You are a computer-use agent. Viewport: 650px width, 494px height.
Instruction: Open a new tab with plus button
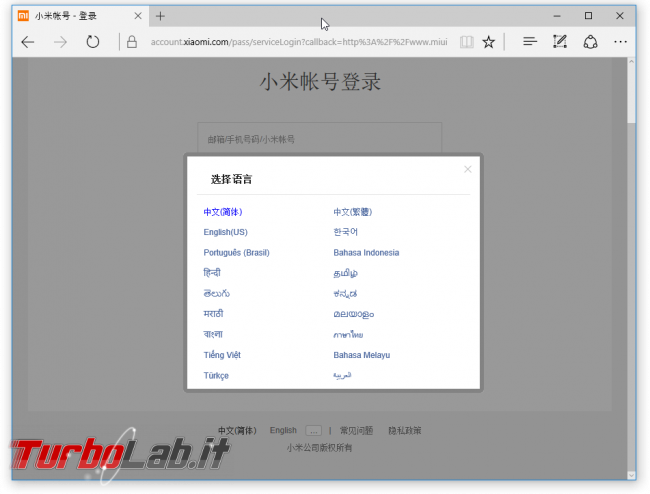(160, 16)
